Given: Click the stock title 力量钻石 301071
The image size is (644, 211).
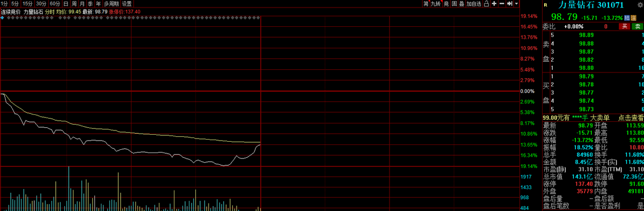Looking at the screenshot, I should (x=591, y=5).
